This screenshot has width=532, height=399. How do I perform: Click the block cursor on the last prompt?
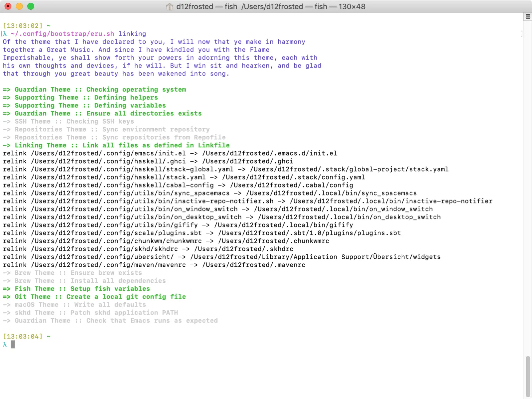tap(13, 344)
